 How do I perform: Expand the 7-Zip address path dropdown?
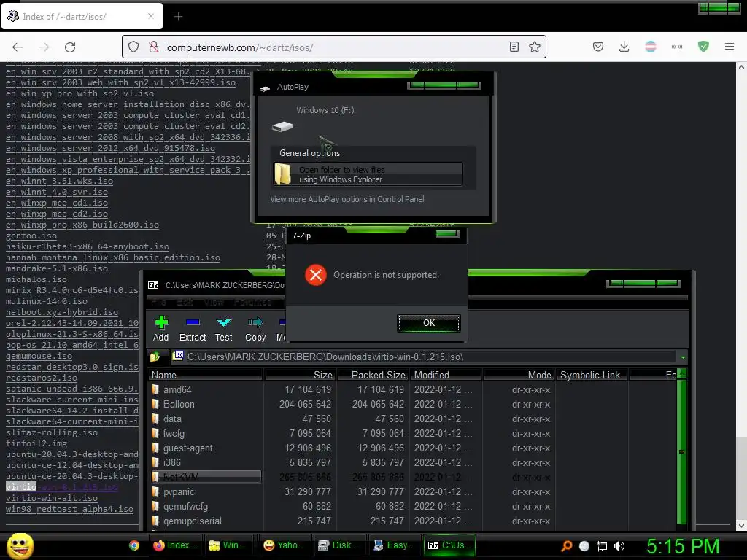click(683, 357)
